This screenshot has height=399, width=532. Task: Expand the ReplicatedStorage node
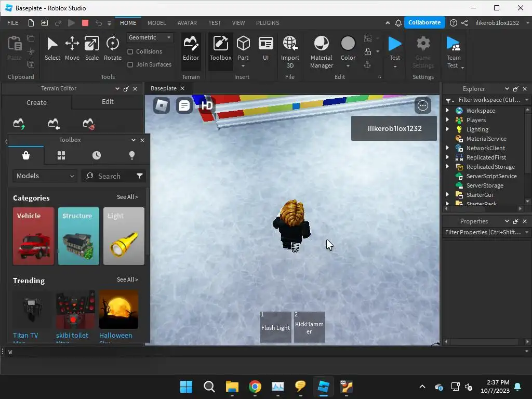click(x=447, y=166)
